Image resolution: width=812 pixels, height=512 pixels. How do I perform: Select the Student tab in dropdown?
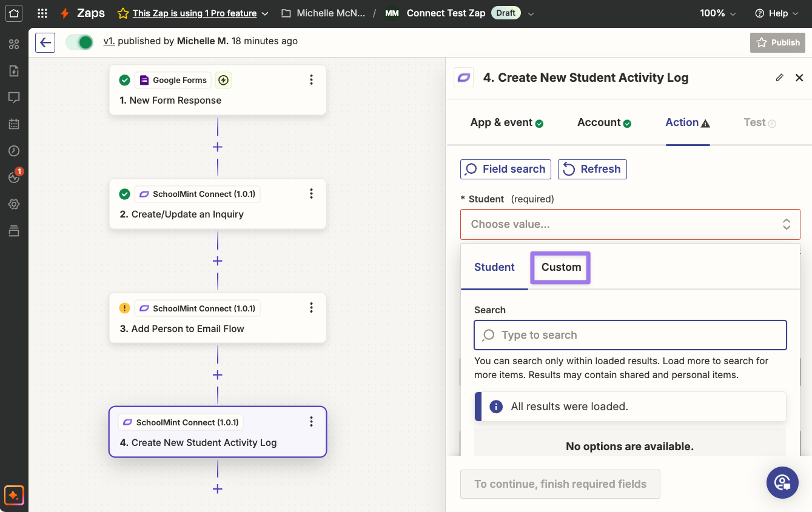(x=494, y=267)
